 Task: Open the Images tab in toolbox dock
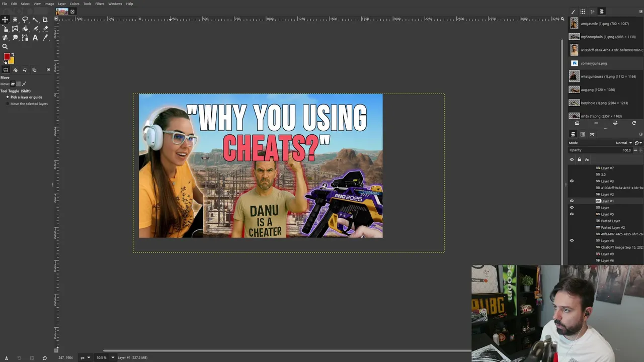point(34,70)
